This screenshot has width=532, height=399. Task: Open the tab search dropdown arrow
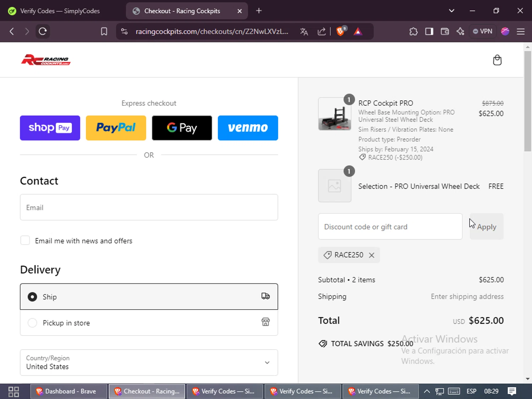coord(451,11)
